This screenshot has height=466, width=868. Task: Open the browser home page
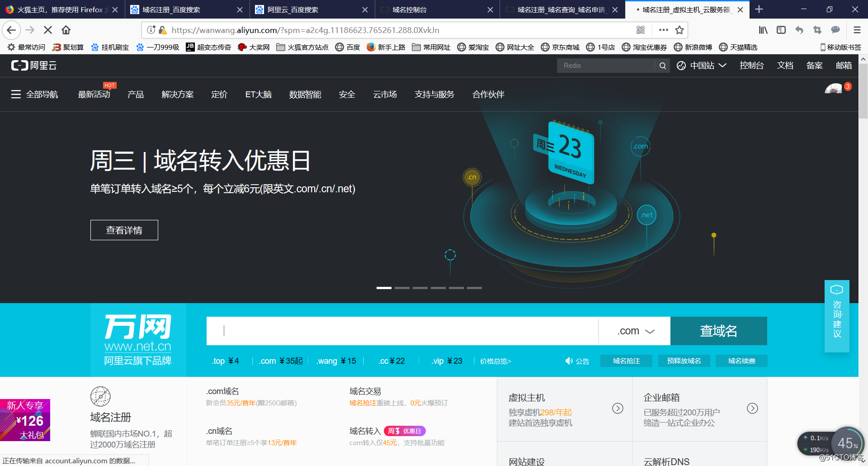(x=66, y=30)
